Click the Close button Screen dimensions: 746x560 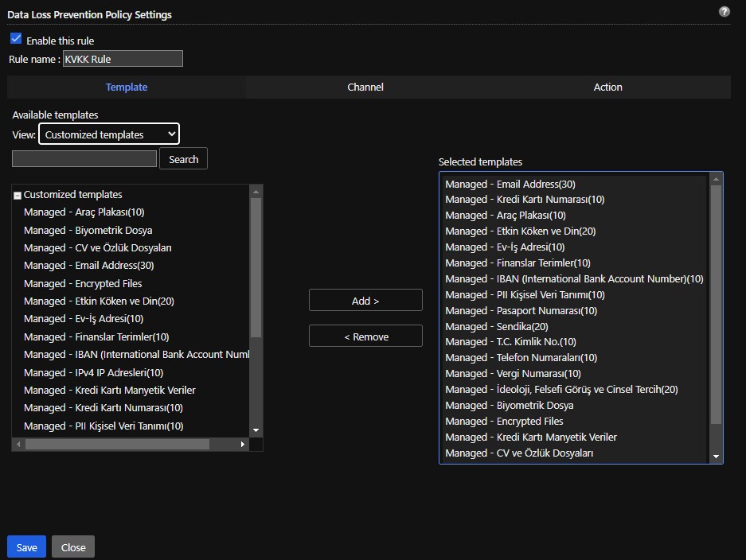tap(73, 547)
